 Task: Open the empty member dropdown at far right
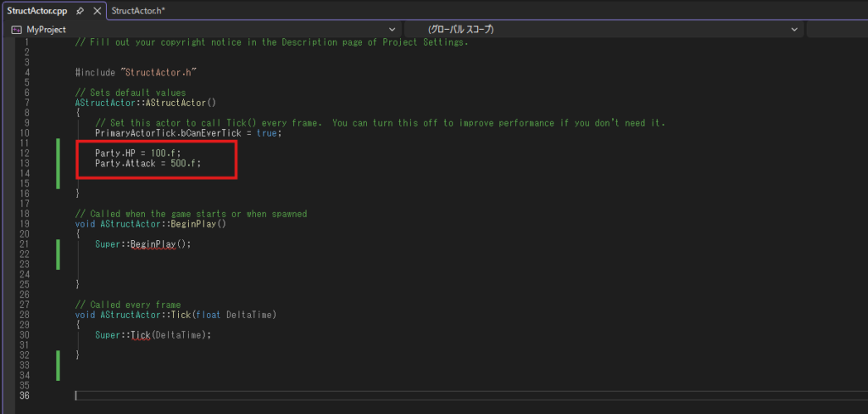click(837, 29)
